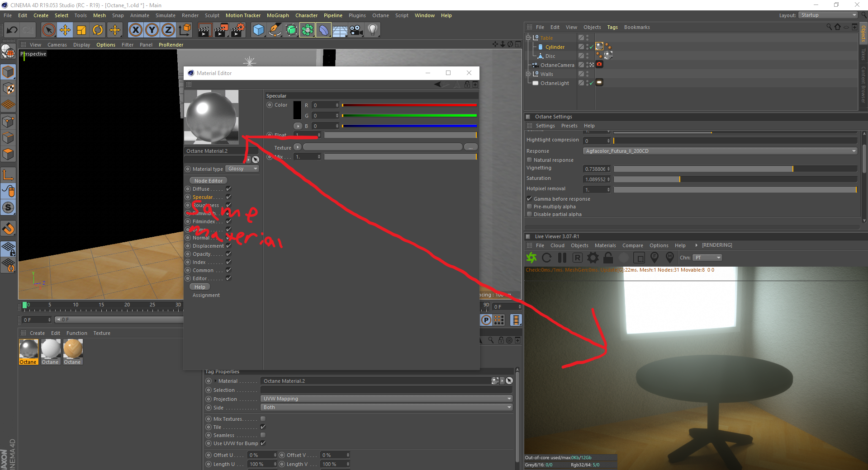Activate the Move tool
868x470 pixels.
65,30
